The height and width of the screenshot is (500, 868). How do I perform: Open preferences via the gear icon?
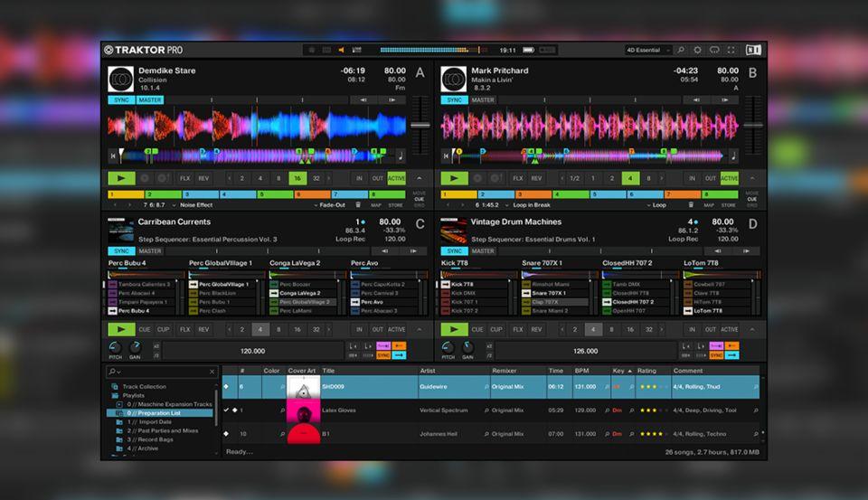697,50
